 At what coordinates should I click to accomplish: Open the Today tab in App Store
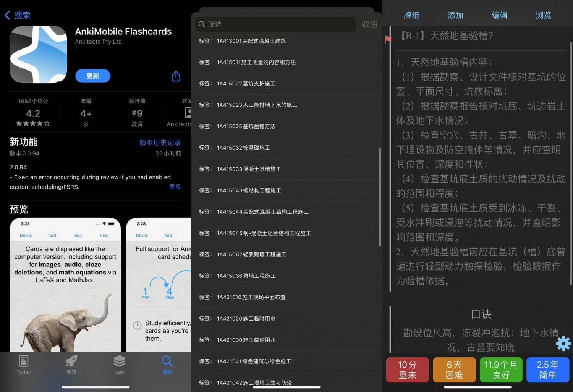[24, 365]
